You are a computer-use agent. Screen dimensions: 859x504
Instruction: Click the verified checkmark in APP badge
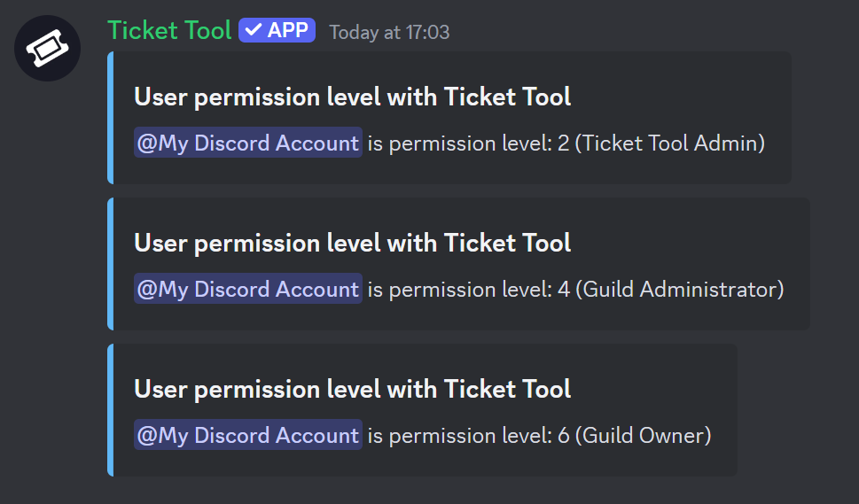click(254, 30)
